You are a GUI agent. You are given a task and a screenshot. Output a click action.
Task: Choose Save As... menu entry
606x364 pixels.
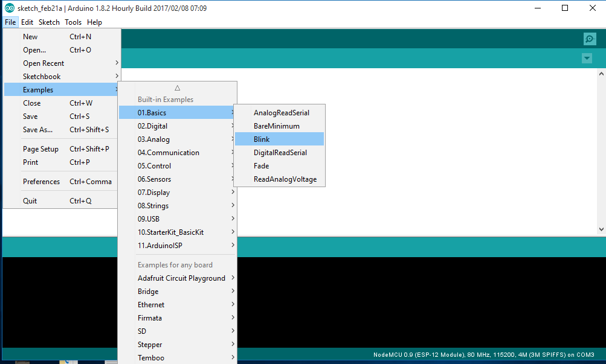(61, 130)
